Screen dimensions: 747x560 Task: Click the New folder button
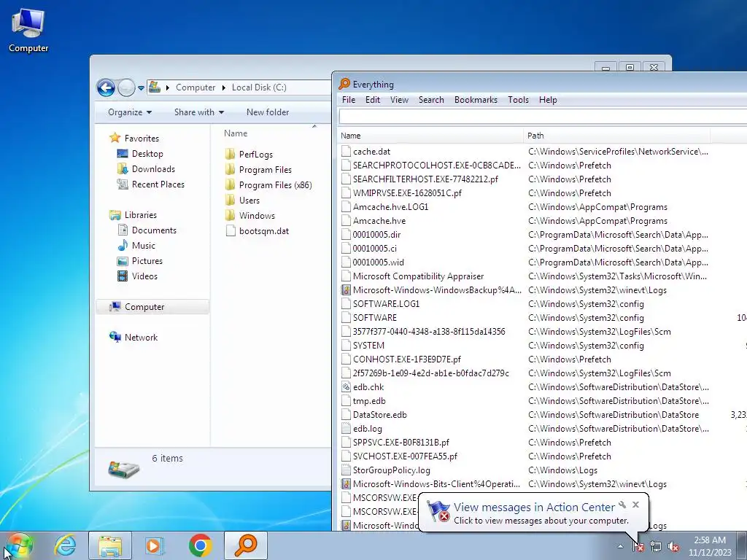[x=268, y=112]
